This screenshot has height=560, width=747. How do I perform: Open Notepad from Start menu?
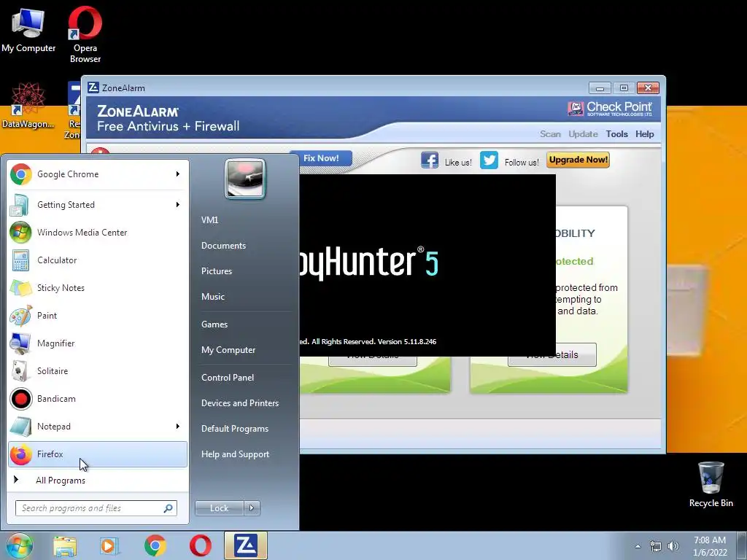(x=97, y=426)
